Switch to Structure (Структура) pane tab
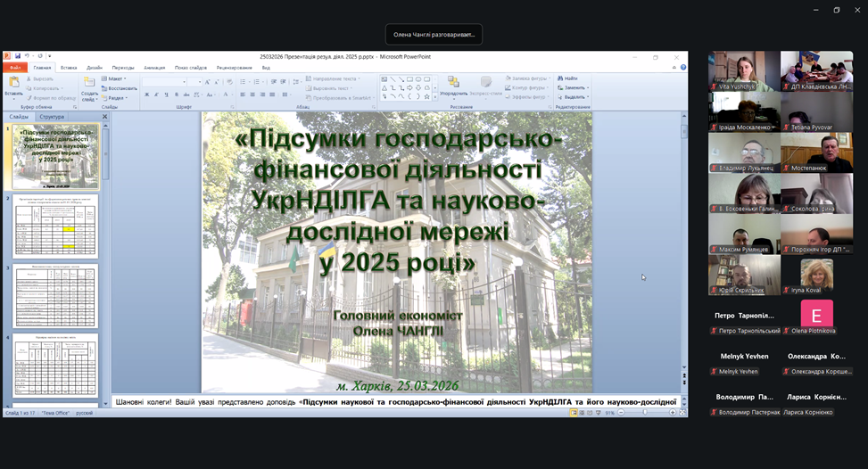Viewport: 868px width, 469px height. (x=52, y=117)
